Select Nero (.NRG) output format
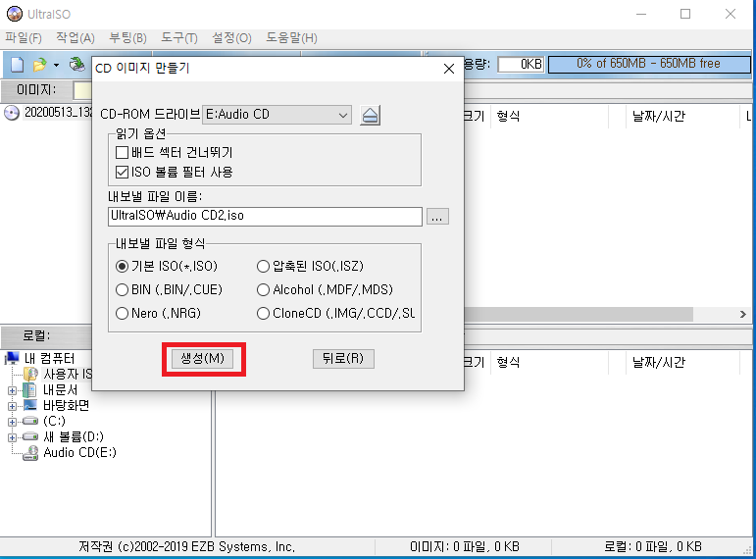 (122, 314)
